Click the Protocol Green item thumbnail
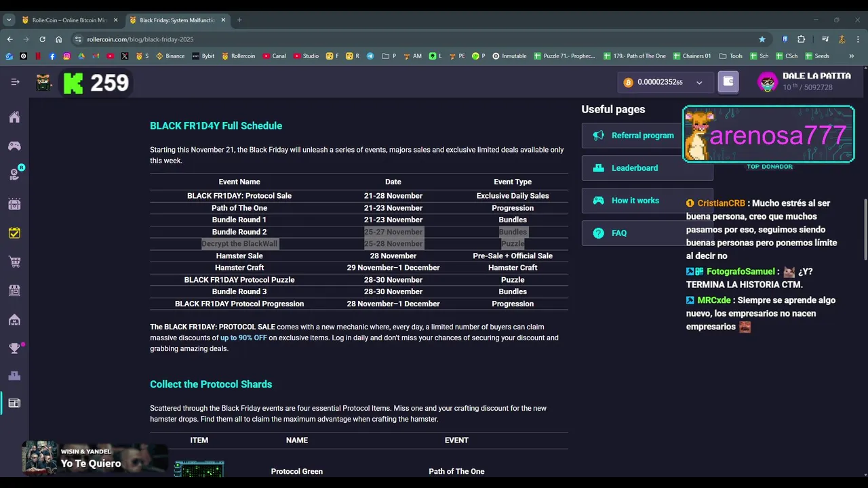The height and width of the screenshot is (488, 868). (x=199, y=470)
